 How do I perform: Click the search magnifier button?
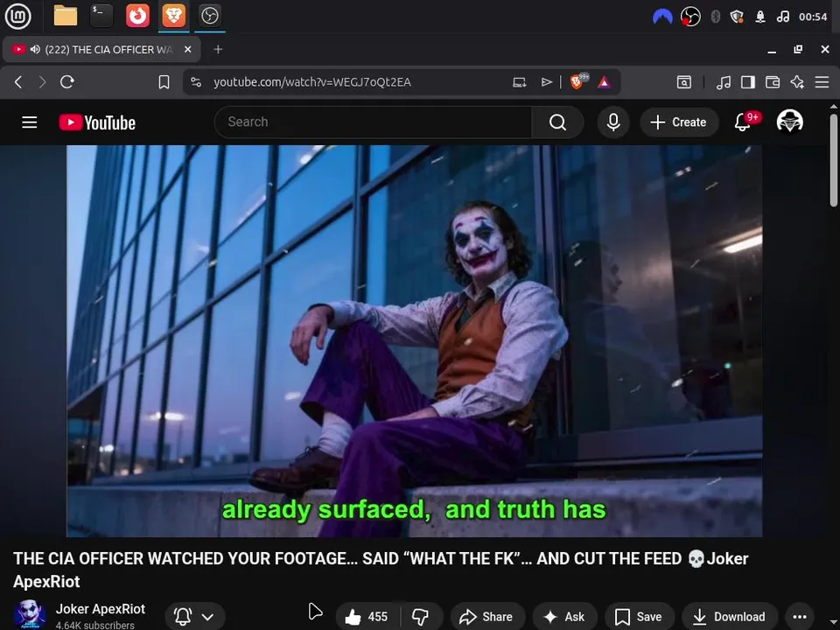point(557,122)
